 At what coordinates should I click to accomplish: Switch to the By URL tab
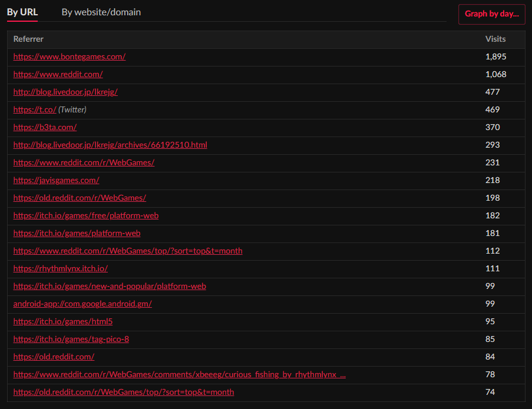click(22, 12)
